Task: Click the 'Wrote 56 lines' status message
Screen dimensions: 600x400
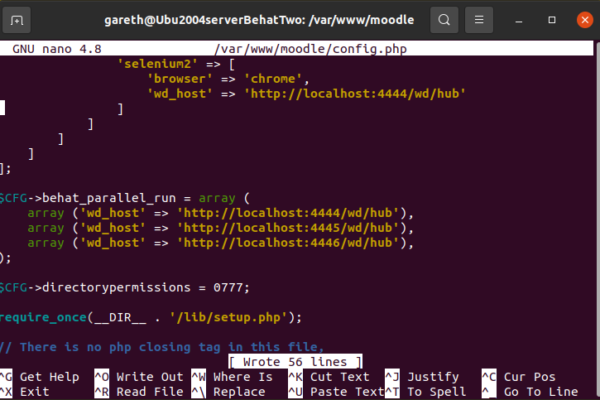Action: pyautogui.click(x=295, y=362)
